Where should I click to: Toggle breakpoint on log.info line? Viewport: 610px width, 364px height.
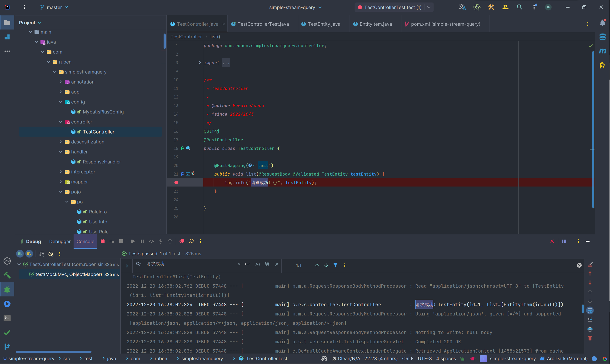click(x=176, y=183)
